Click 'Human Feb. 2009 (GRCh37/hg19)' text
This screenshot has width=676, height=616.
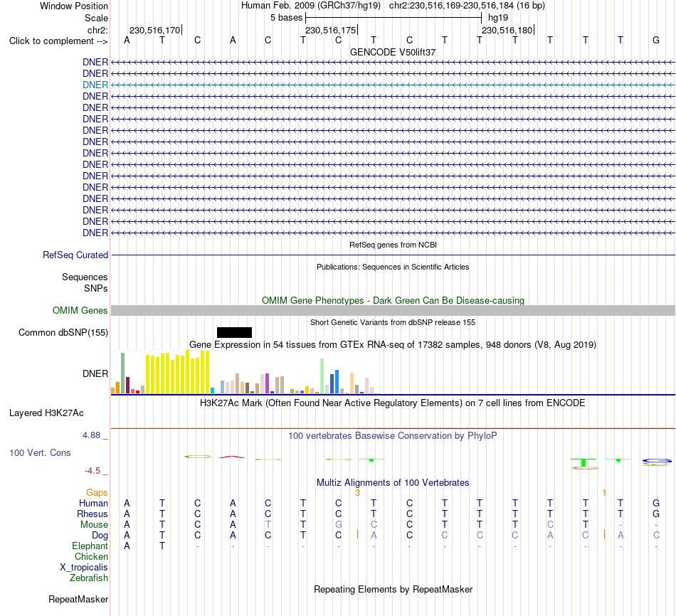click(x=311, y=6)
